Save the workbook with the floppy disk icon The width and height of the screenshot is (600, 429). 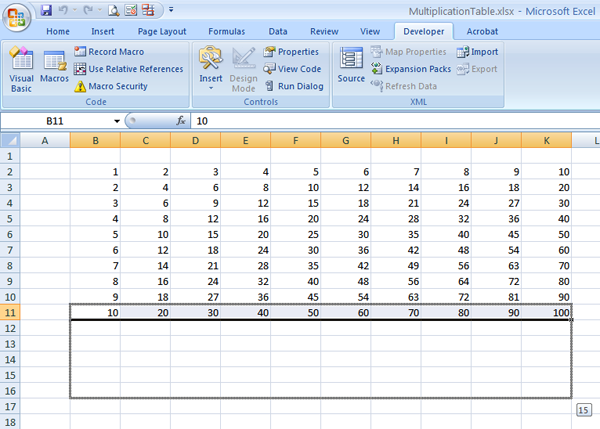tap(46, 10)
